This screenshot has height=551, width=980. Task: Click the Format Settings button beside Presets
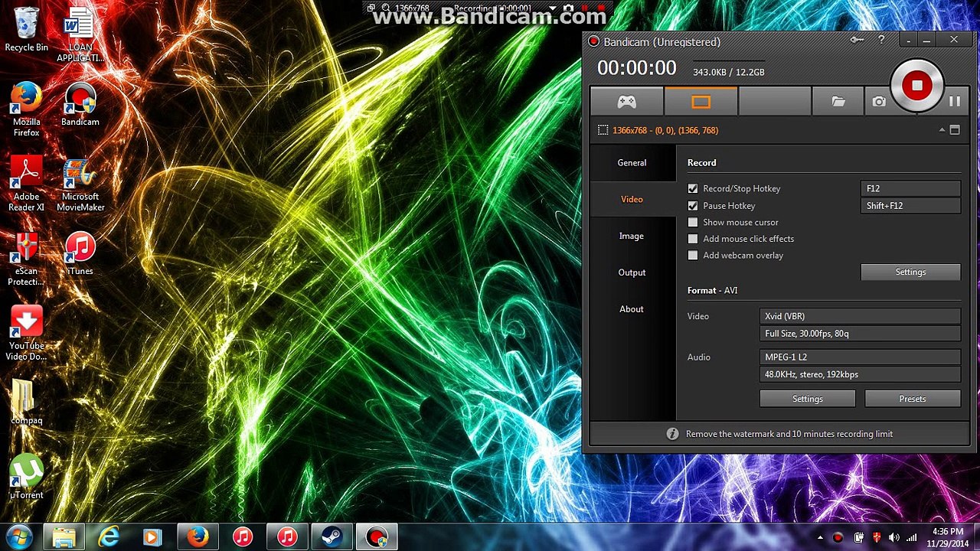pyautogui.click(x=807, y=399)
